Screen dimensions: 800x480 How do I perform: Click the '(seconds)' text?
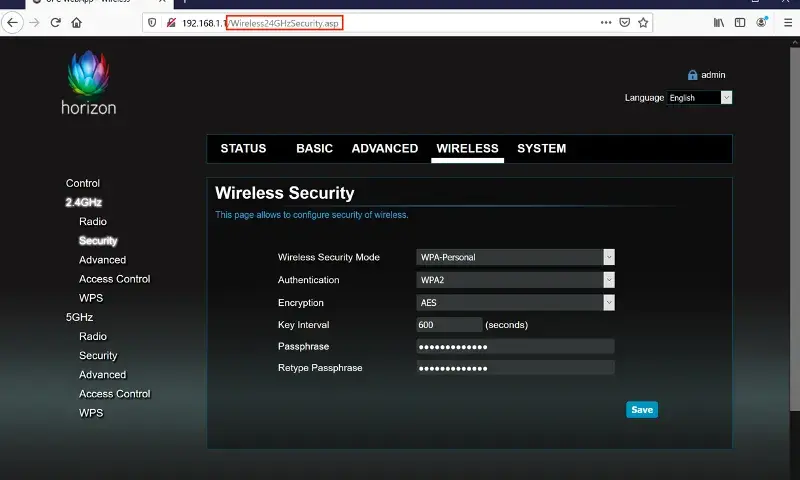pos(506,325)
